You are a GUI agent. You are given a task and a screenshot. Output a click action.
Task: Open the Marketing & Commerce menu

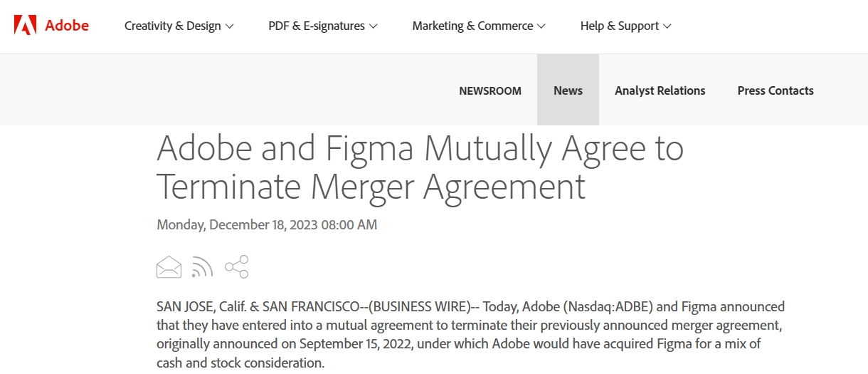[472, 26]
